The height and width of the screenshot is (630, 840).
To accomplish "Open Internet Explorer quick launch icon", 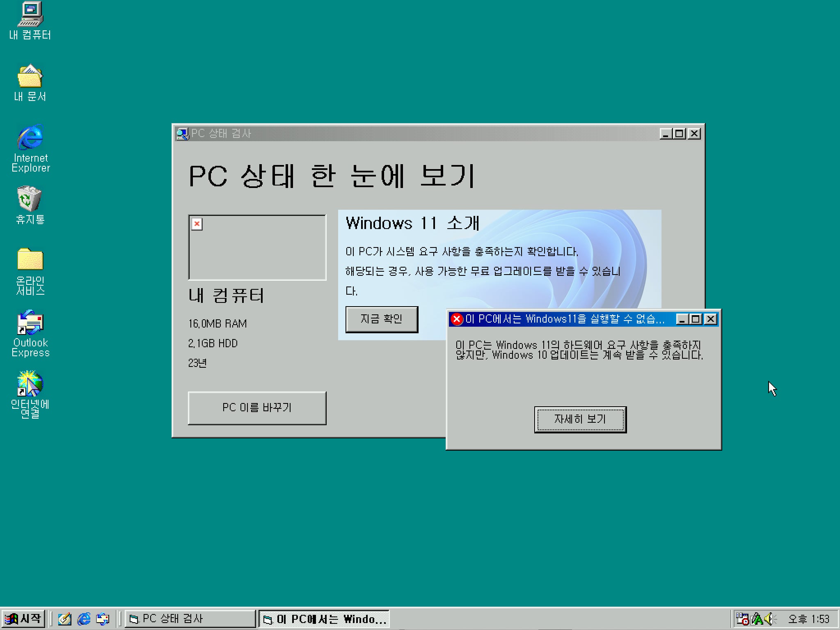I will [84, 619].
